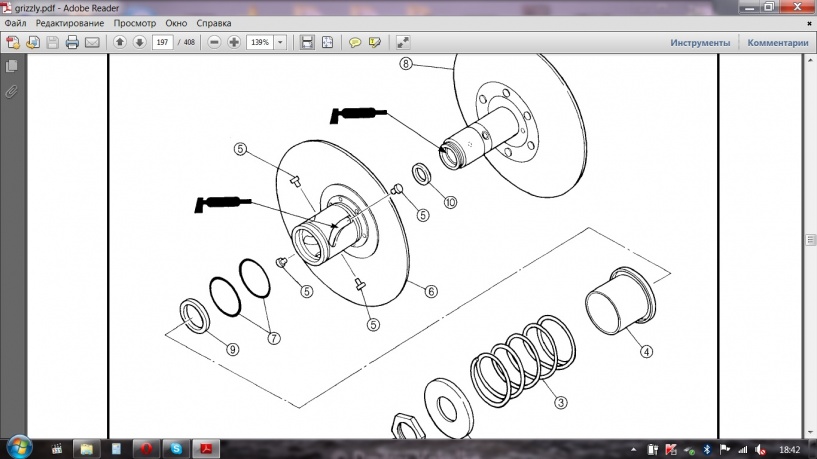Screen dimensions: 817x459
Task: Add a sticky note comment
Action: (x=354, y=43)
